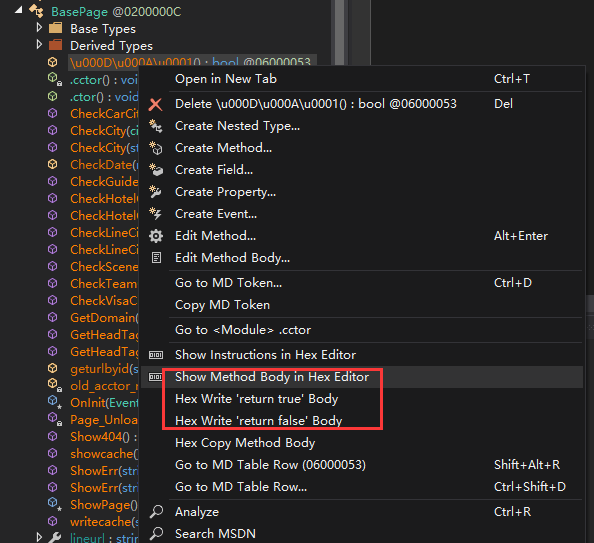Click the Analyze magnifier icon
Image resolution: width=594 pixels, height=543 pixels.
[156, 512]
